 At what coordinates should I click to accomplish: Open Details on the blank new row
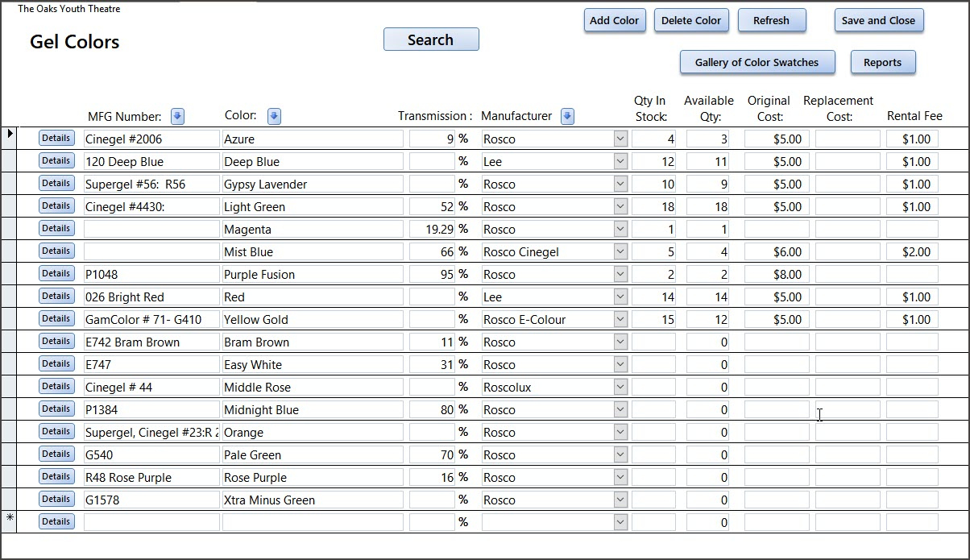click(x=56, y=522)
